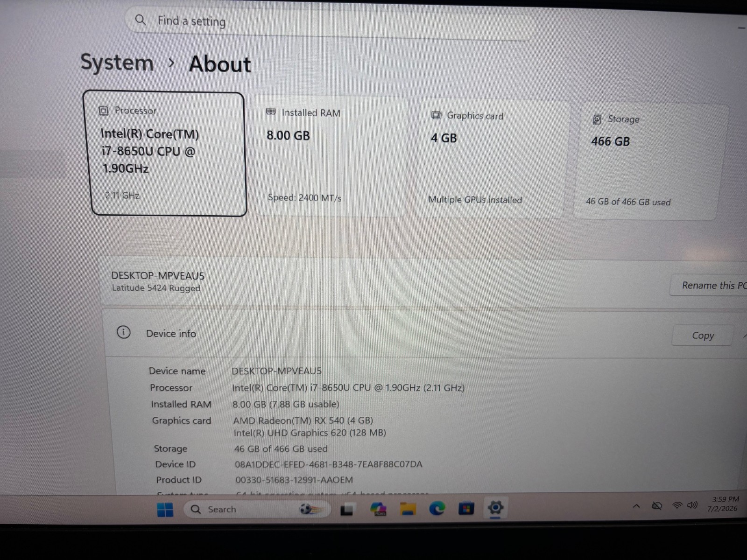Copy the Device info details
Viewport: 747px width, 560px height.
tap(703, 336)
